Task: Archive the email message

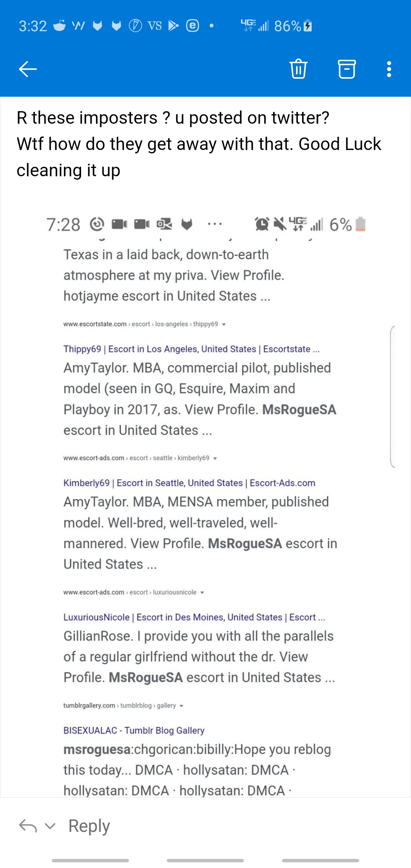Action: (347, 69)
